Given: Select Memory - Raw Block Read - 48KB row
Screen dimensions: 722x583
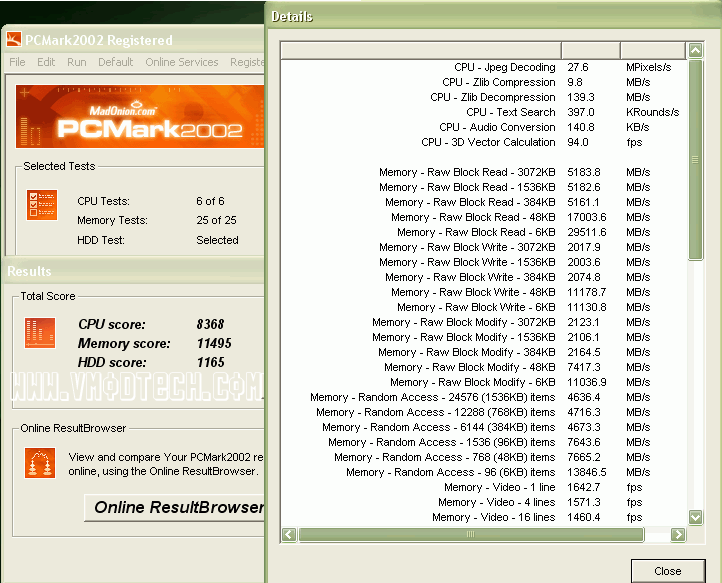Looking at the screenshot, I should click(x=483, y=217).
